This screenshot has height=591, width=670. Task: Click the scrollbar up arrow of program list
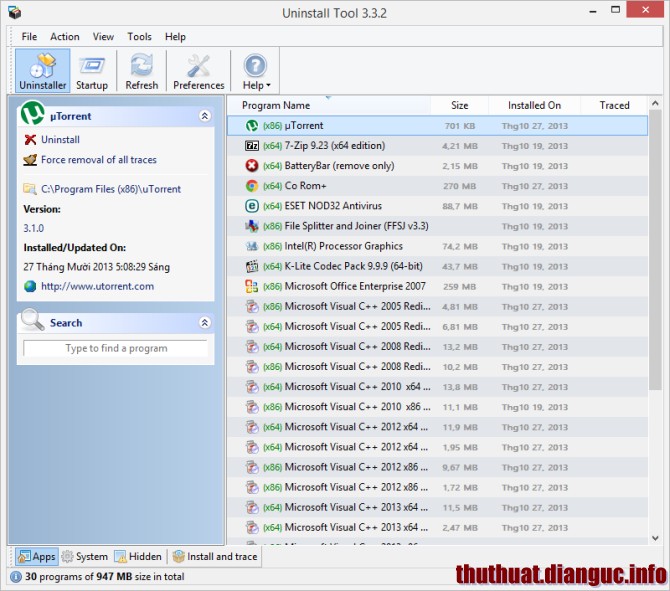point(655,103)
